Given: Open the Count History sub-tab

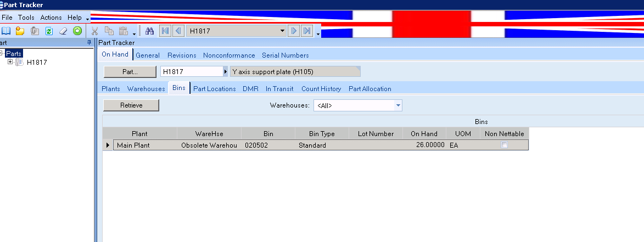Looking at the screenshot, I should pyautogui.click(x=321, y=88).
